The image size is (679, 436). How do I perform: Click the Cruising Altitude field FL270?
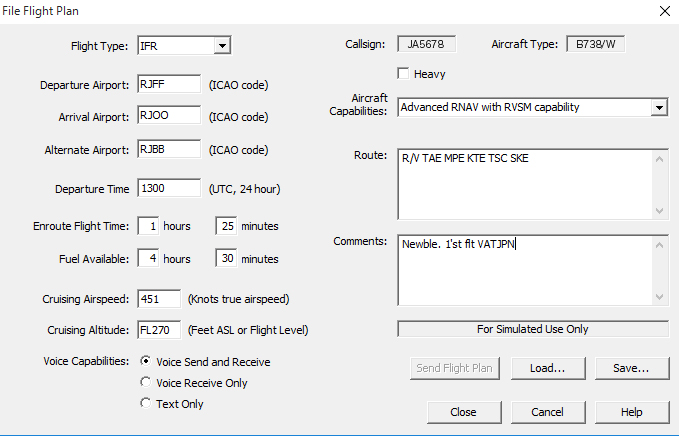pos(159,330)
